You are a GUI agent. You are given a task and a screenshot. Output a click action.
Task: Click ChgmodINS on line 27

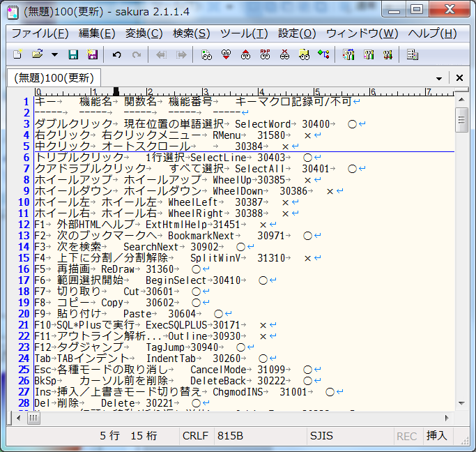click(238, 392)
